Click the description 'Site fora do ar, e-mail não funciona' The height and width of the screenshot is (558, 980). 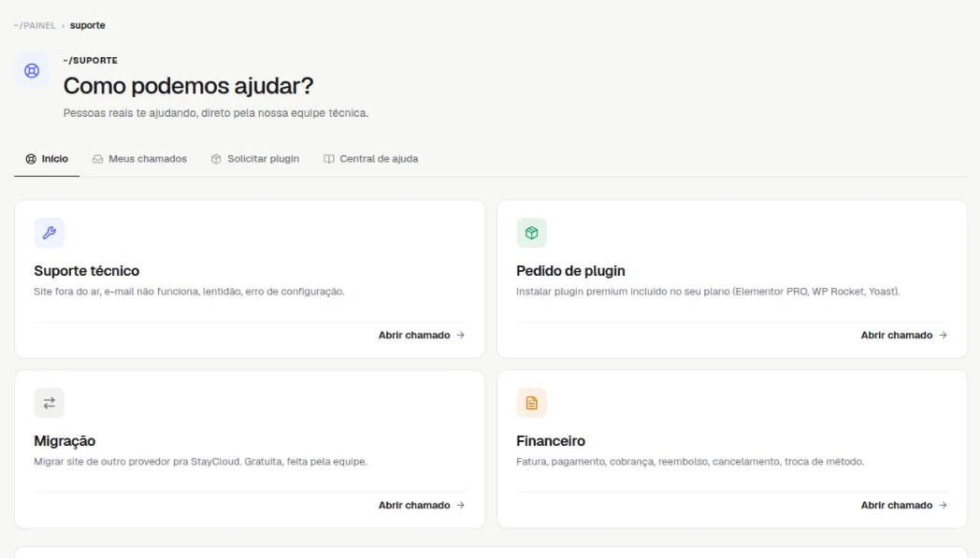point(190,292)
